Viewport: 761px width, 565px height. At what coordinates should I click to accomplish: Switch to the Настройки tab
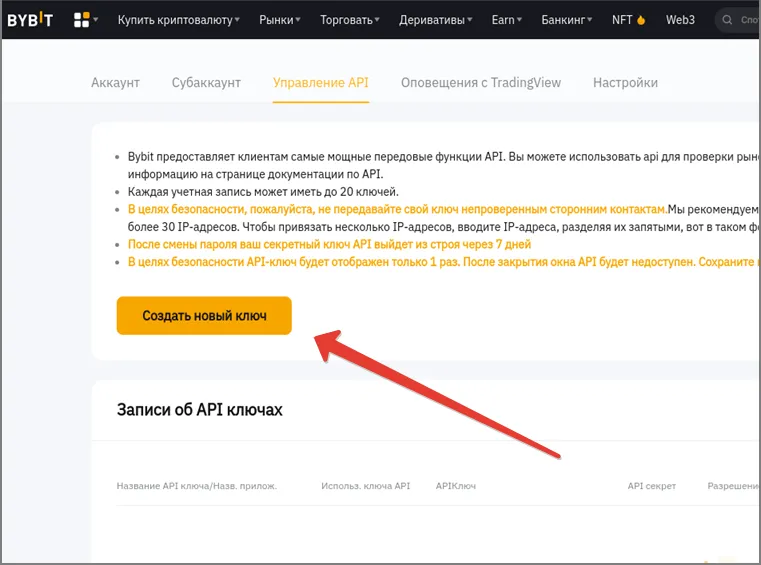625,82
